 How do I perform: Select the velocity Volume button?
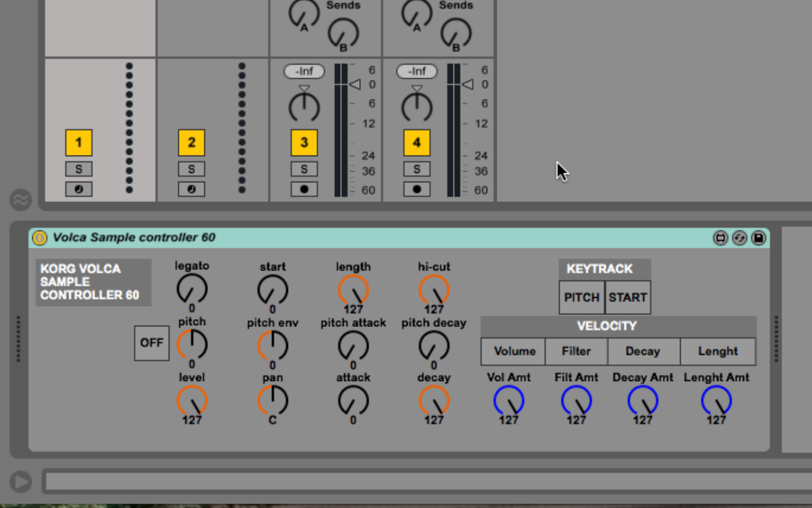pyautogui.click(x=513, y=351)
